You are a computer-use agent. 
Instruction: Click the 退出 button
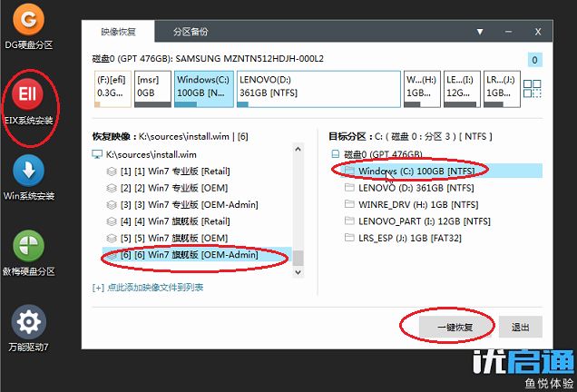click(521, 327)
